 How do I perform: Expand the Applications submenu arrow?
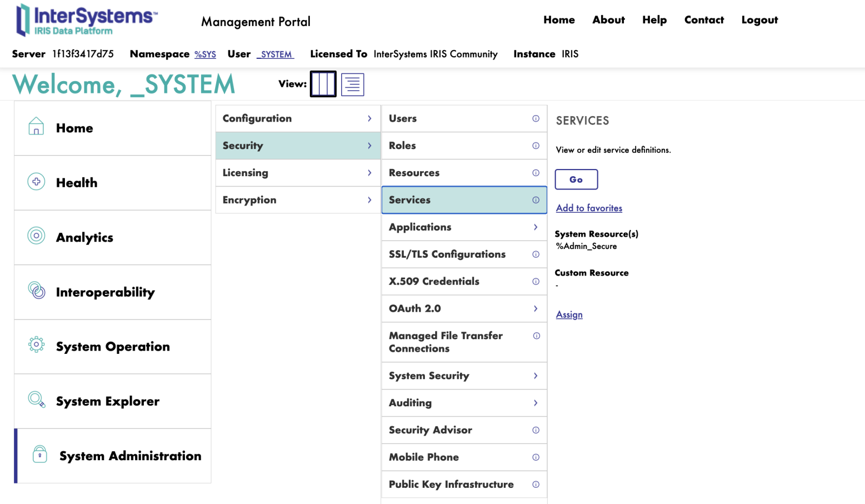[x=535, y=227]
